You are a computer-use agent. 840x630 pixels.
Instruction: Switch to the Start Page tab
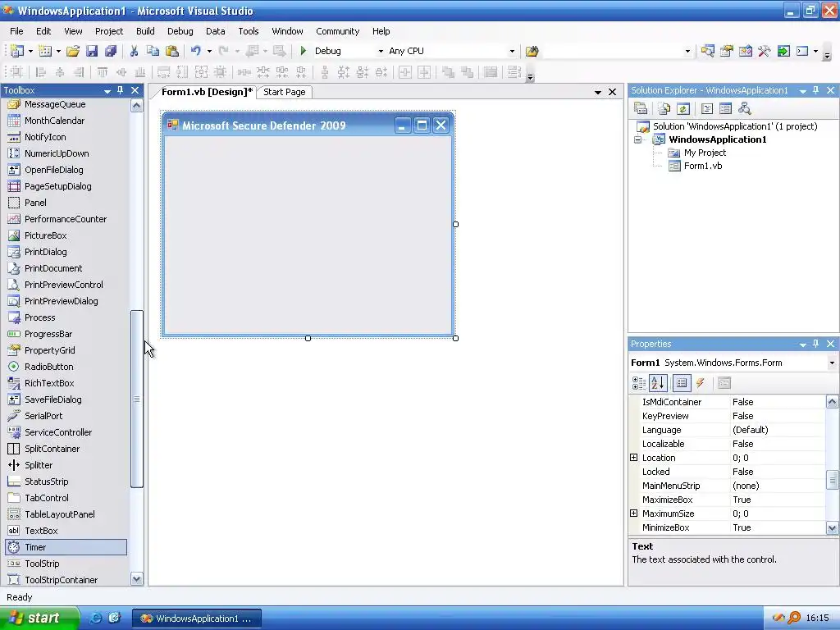(285, 92)
